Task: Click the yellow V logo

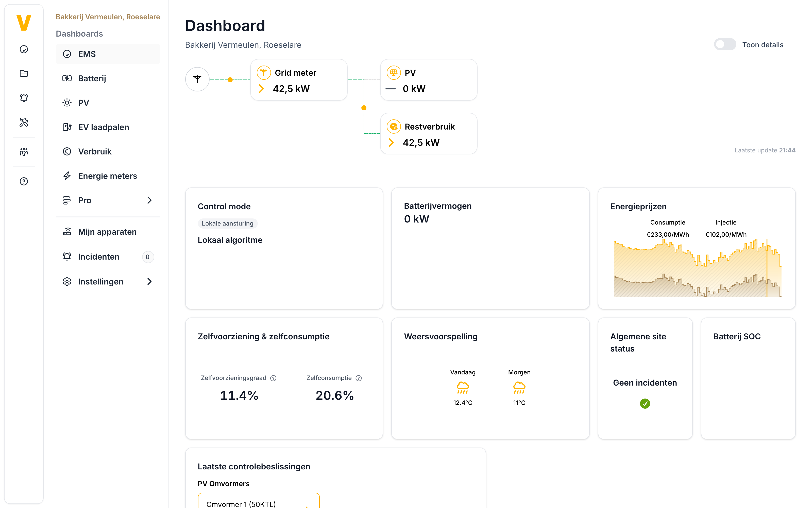Action: (24, 23)
